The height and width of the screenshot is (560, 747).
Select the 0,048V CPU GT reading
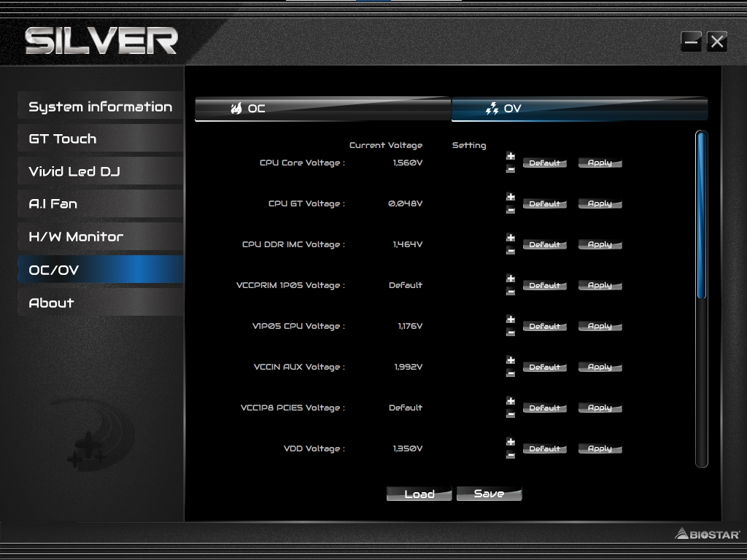(406, 204)
